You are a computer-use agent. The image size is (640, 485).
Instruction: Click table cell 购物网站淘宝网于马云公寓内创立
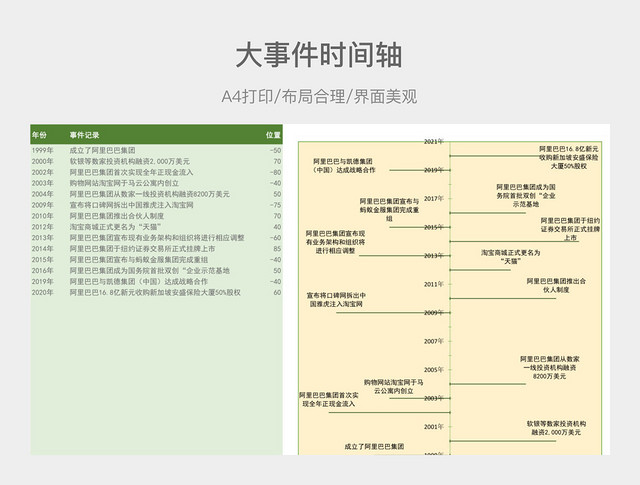(x=124, y=183)
